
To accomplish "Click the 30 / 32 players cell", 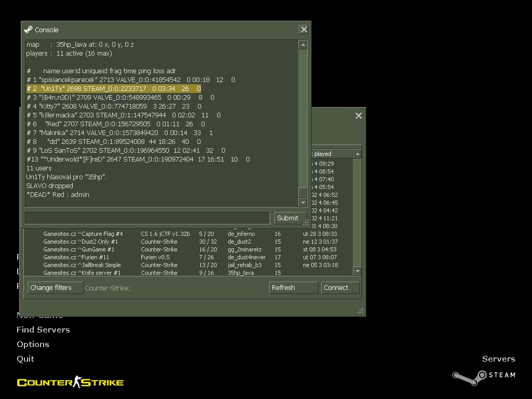I will (x=208, y=242).
